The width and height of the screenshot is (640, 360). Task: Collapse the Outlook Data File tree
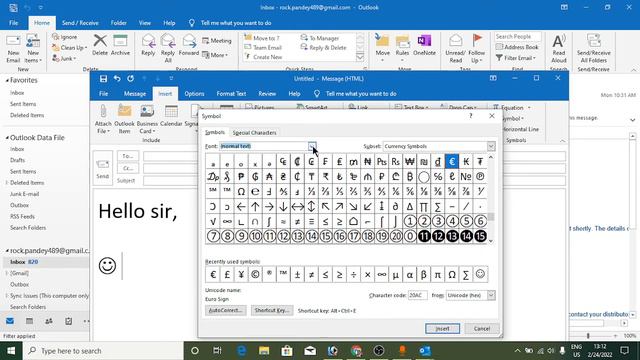pos(7,138)
